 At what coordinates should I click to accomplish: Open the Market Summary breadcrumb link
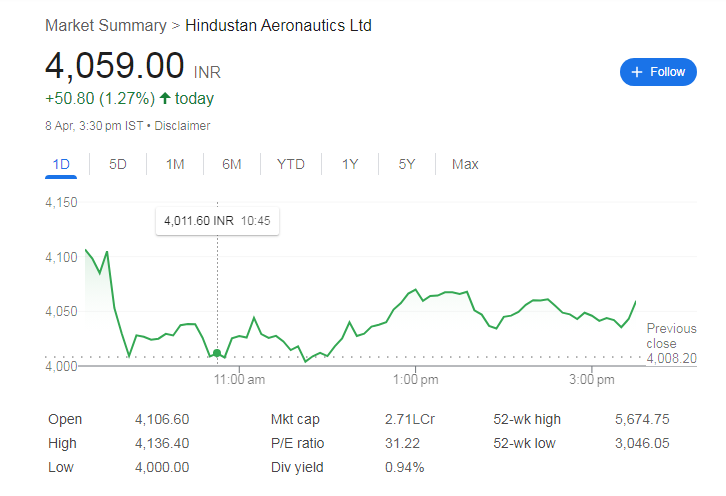[106, 25]
